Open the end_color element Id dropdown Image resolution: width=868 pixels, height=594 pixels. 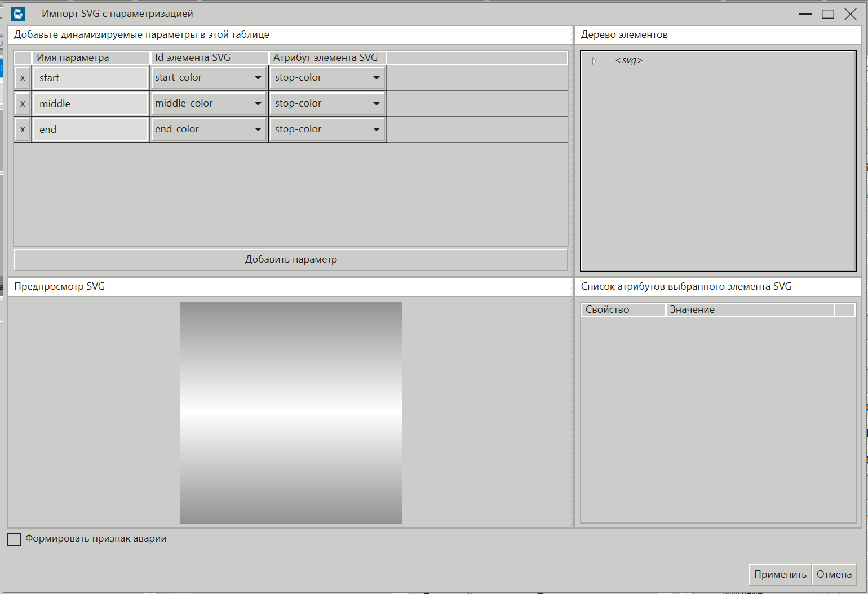[258, 130]
